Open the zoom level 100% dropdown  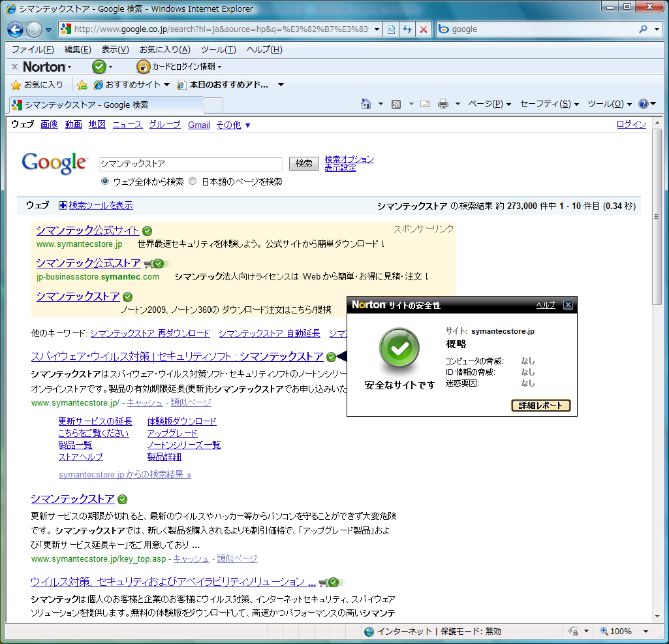[x=646, y=631]
